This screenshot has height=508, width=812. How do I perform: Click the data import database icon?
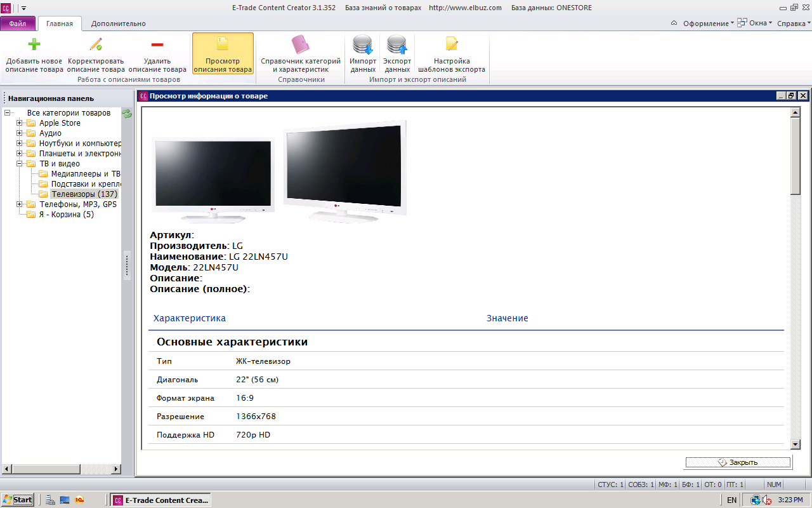[363, 45]
